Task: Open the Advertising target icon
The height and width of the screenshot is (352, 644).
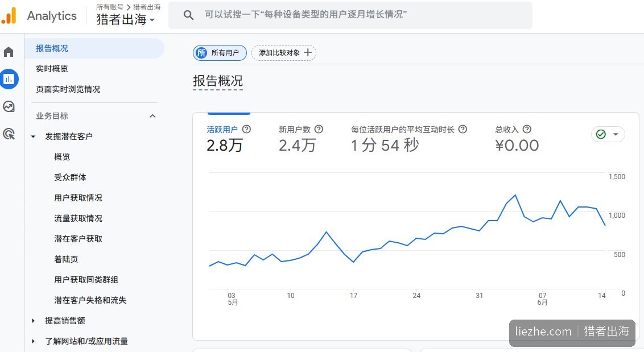Action: click(x=9, y=134)
